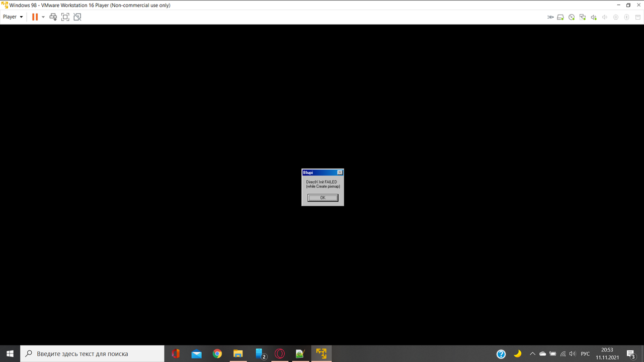Close the Blupi dialog with X
This screenshot has height=362, width=644.
click(340, 172)
